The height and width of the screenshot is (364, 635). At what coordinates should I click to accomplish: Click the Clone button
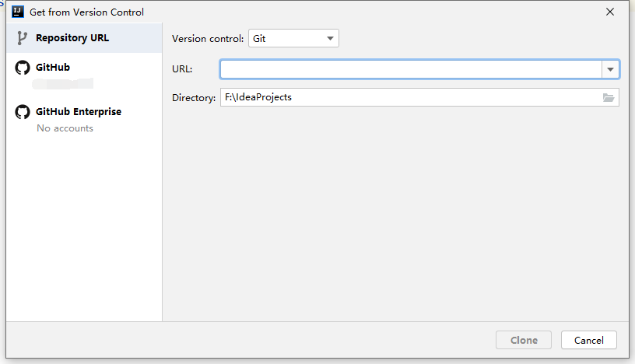pos(524,340)
